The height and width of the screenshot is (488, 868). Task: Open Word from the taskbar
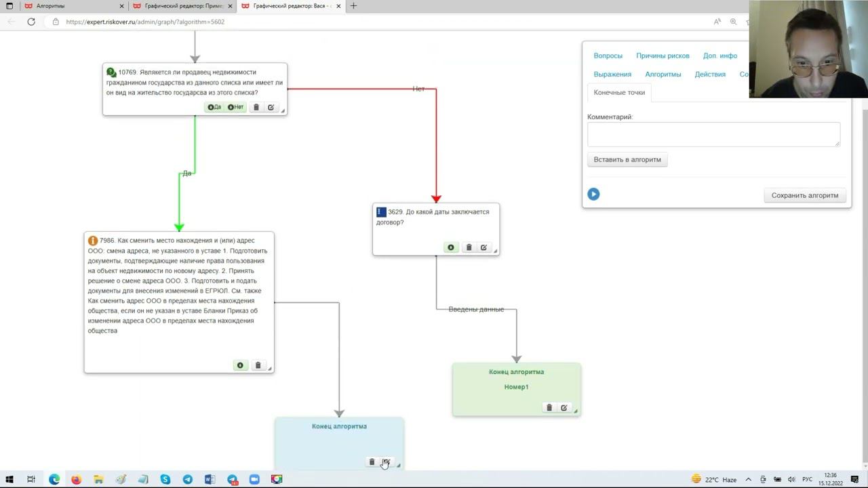coord(210,479)
